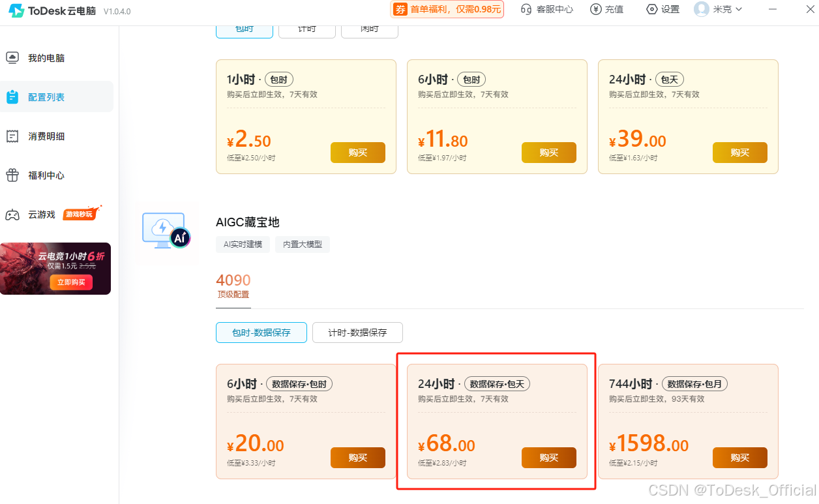
Task: Click the ¥2.50 price text
Action: (249, 140)
